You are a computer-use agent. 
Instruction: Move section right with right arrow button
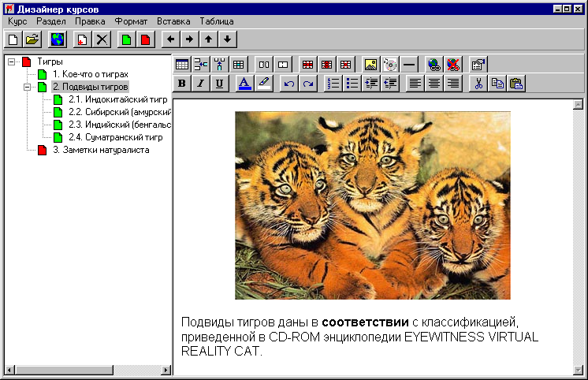(189, 39)
